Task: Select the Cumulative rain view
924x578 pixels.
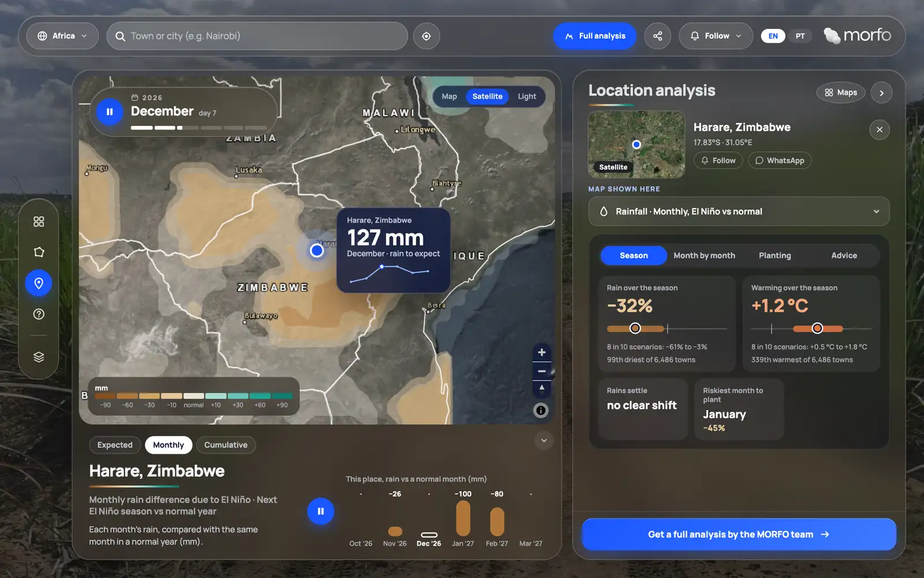Action: 226,445
